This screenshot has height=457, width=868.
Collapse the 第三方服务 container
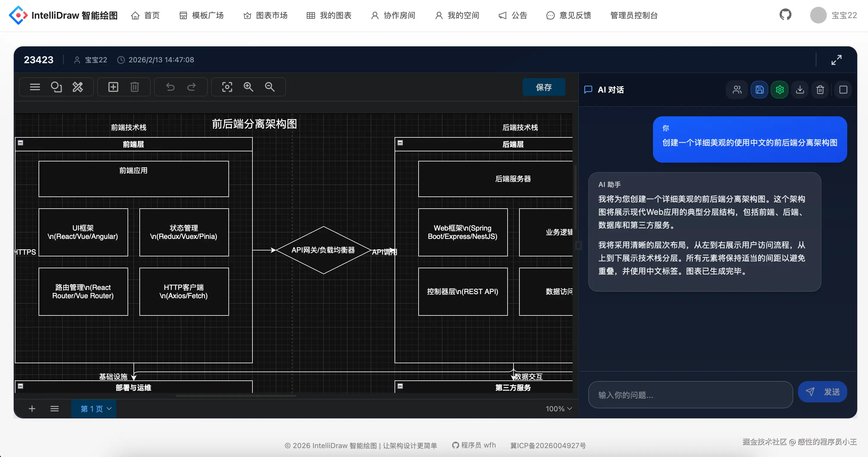tap(400, 386)
